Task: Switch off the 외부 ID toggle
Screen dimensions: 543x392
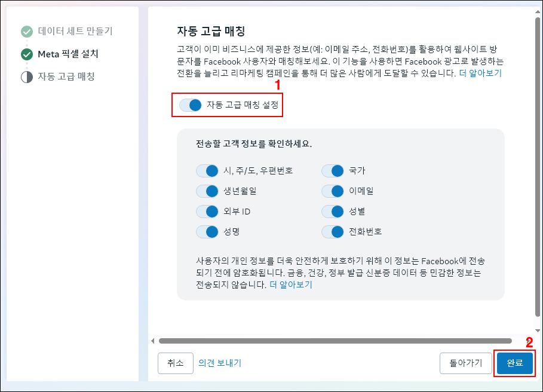Action: coord(207,212)
